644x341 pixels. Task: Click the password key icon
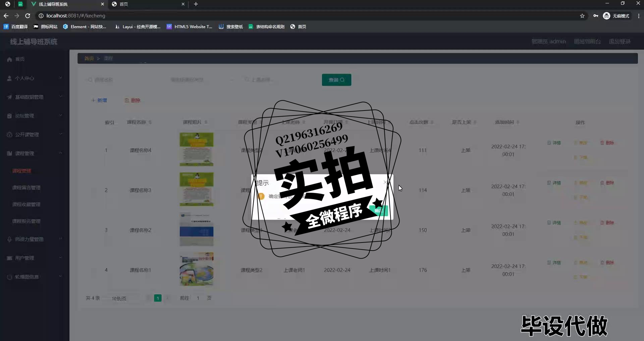pyautogui.click(x=596, y=16)
